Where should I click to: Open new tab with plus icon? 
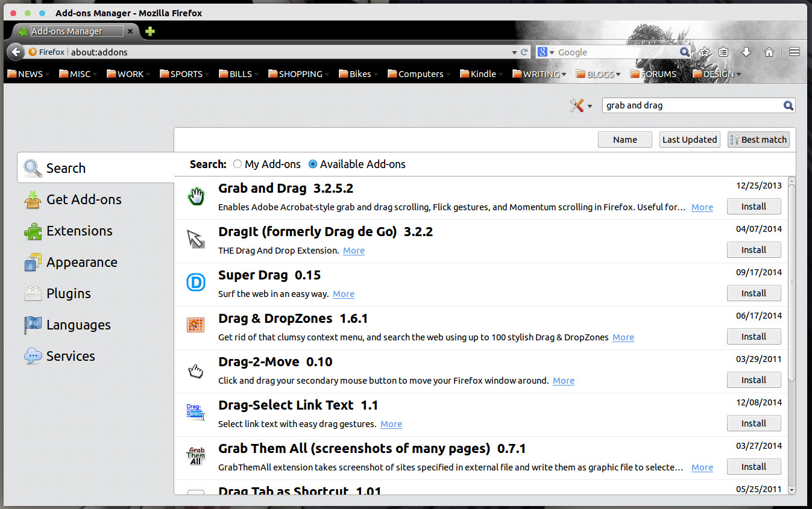coord(150,31)
